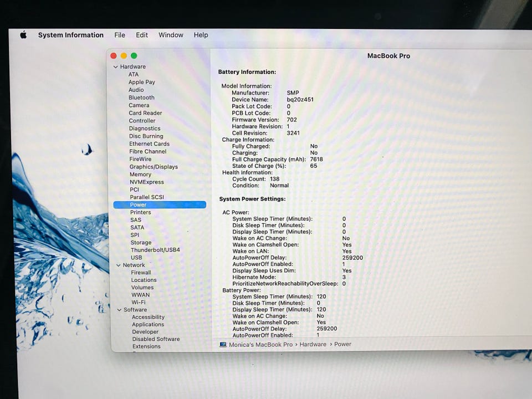The height and width of the screenshot is (399, 532).
Task: Collapse the Network section
Action: point(119,265)
